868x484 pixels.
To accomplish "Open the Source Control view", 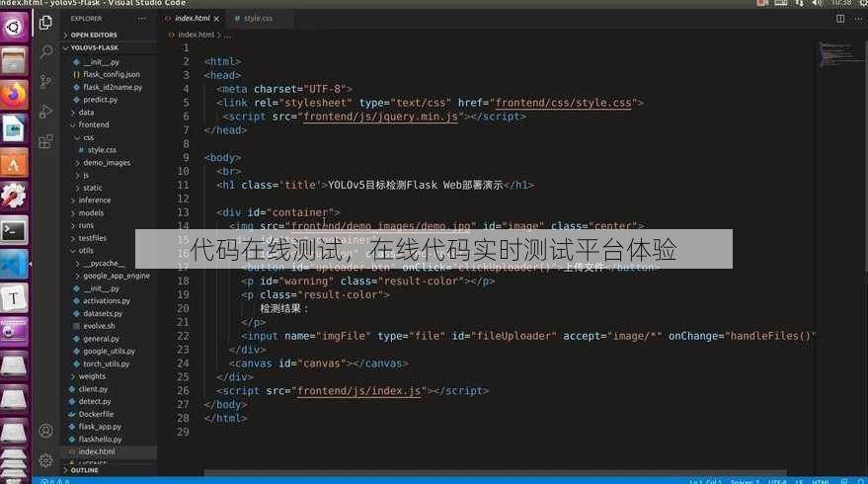I will [46, 82].
